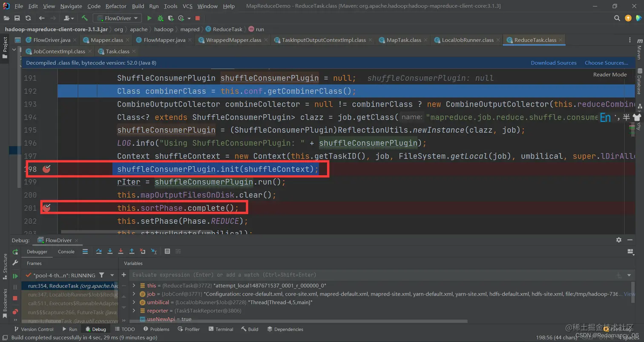The height and width of the screenshot is (342, 644).
Task: Show more debug sidebar actions chevron
Action: tap(15, 320)
